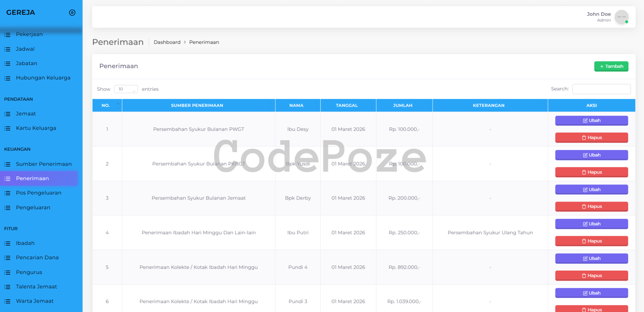Focus the Search input field
Screen dimensions: 644x312
pyautogui.click(x=601, y=89)
